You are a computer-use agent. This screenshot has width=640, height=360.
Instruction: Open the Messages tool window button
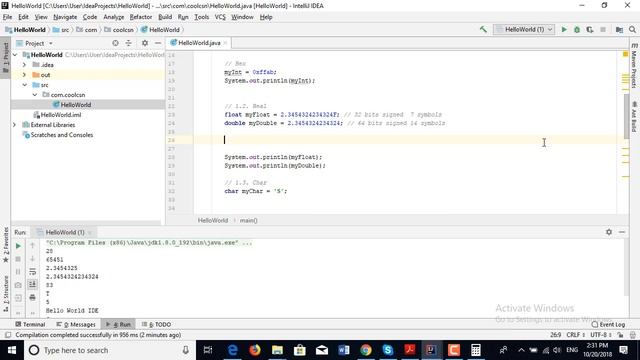click(76, 324)
